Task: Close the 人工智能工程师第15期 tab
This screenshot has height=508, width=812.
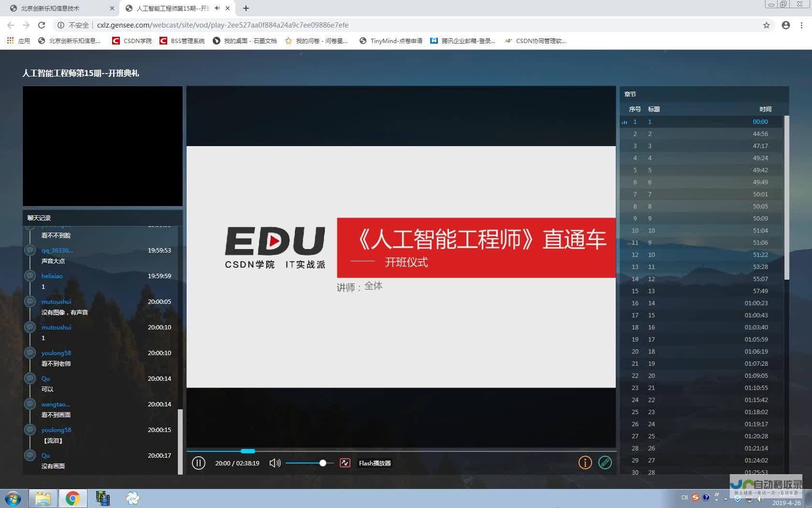Action: pyautogui.click(x=228, y=8)
